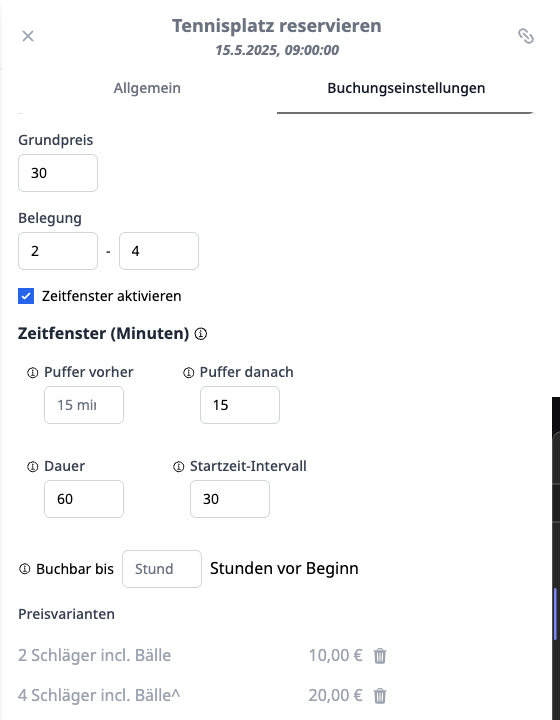Click the maximum Belegung field showing 4
Viewport: 560px width, 720px height.
pos(159,251)
